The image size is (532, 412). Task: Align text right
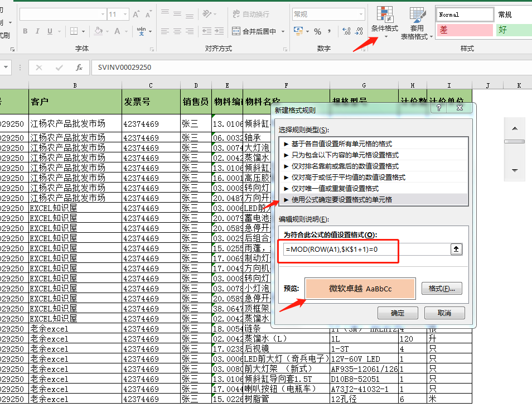[x=190, y=31]
